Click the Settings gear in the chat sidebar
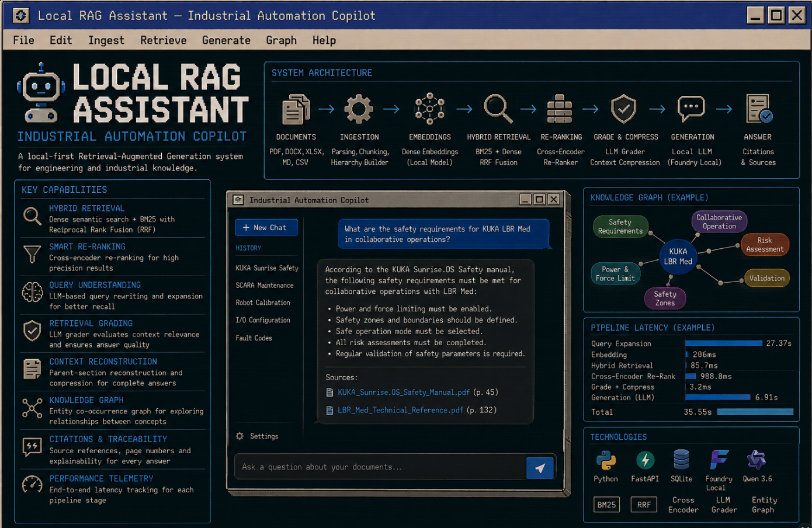812x528 pixels. [240, 436]
